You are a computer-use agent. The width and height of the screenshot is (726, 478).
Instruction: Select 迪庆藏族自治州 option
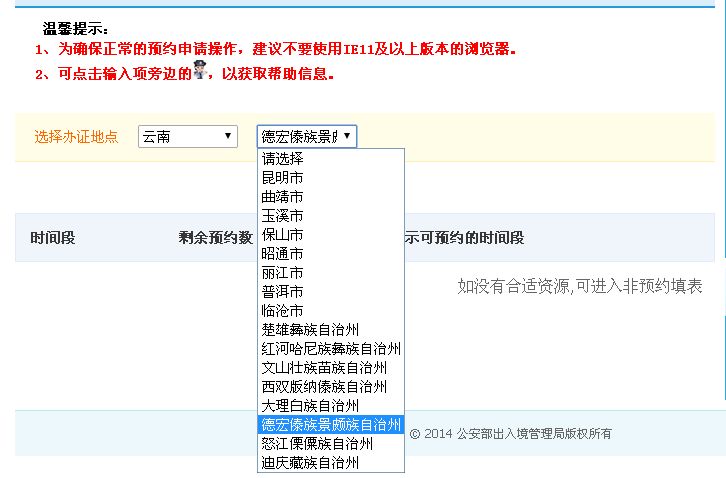click(331, 463)
